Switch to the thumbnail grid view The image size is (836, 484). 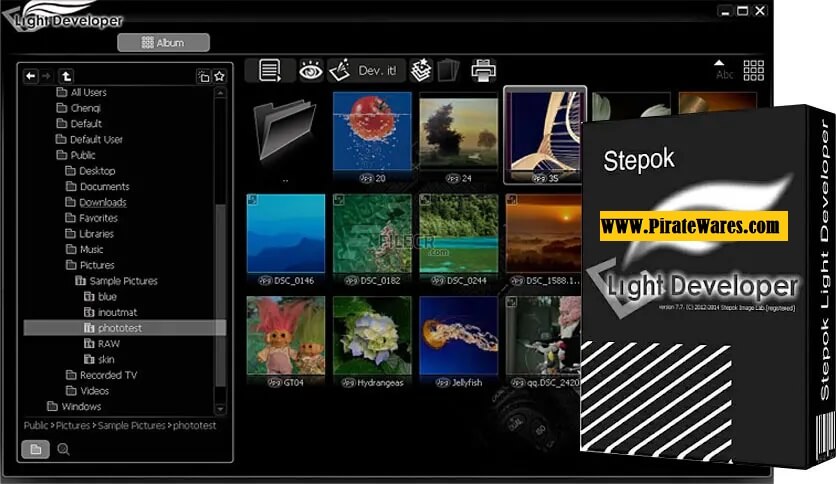753,70
